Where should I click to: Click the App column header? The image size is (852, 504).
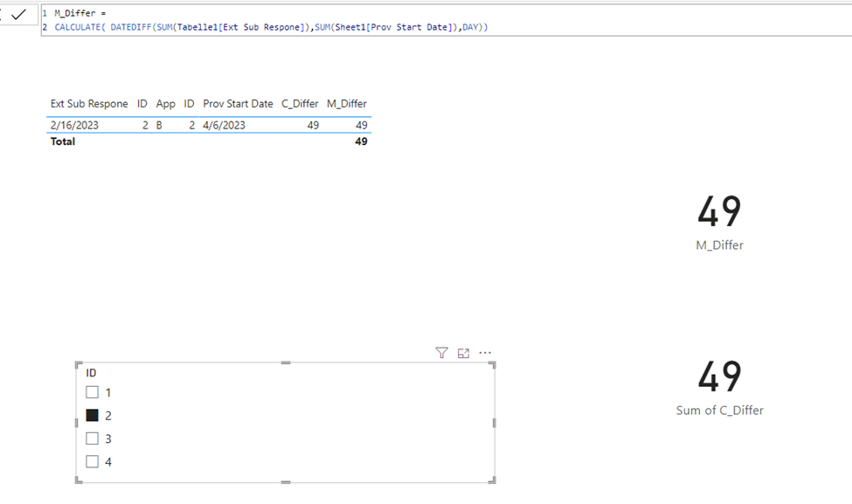[166, 104]
